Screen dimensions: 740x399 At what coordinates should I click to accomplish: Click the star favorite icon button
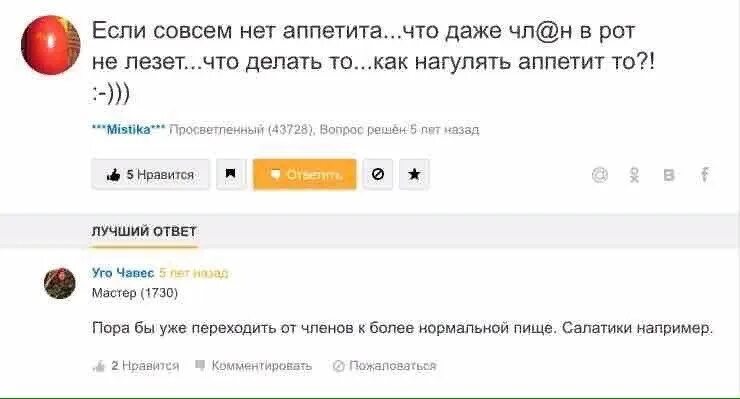coord(414,175)
